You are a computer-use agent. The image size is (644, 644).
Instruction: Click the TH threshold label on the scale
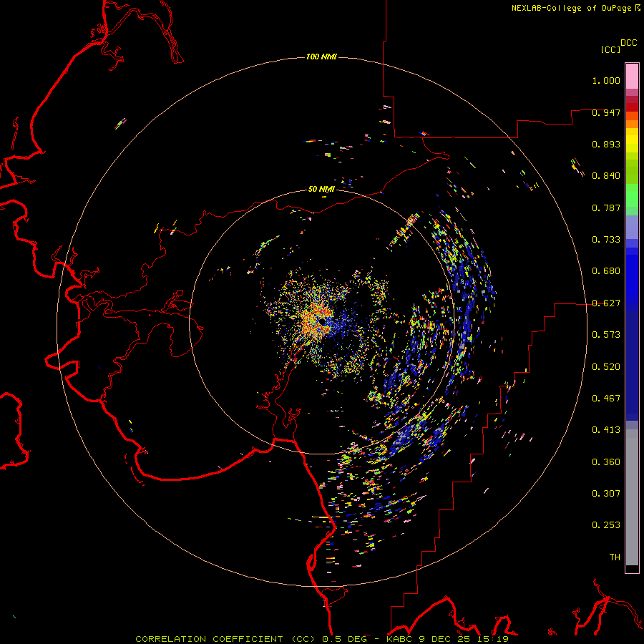coord(615,557)
